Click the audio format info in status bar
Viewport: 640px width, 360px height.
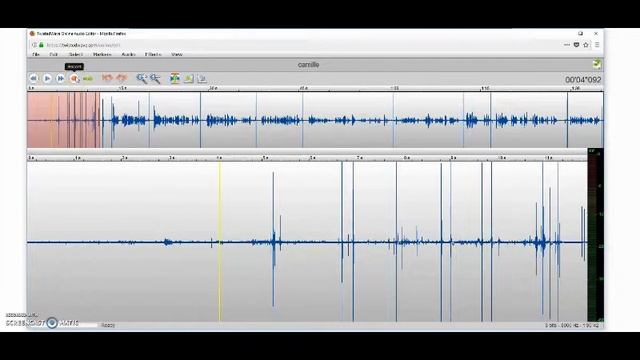pyautogui.click(x=571, y=325)
